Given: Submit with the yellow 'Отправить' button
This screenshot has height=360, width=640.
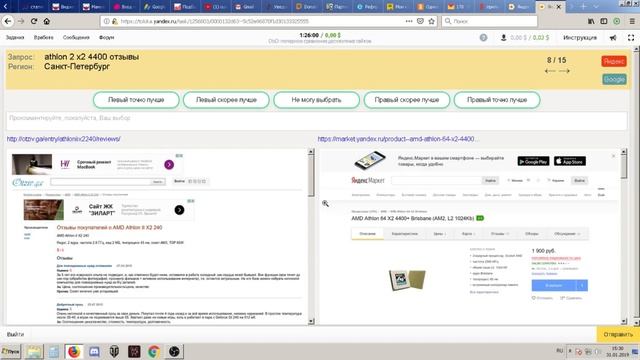Looking at the screenshot, I should click(x=618, y=334).
